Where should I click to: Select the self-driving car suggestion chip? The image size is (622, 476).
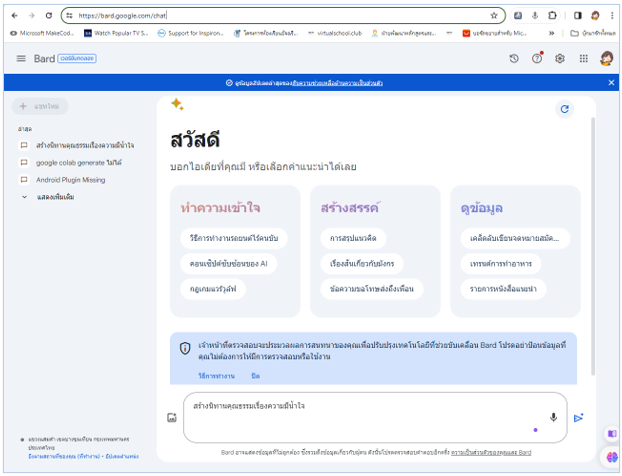click(234, 238)
